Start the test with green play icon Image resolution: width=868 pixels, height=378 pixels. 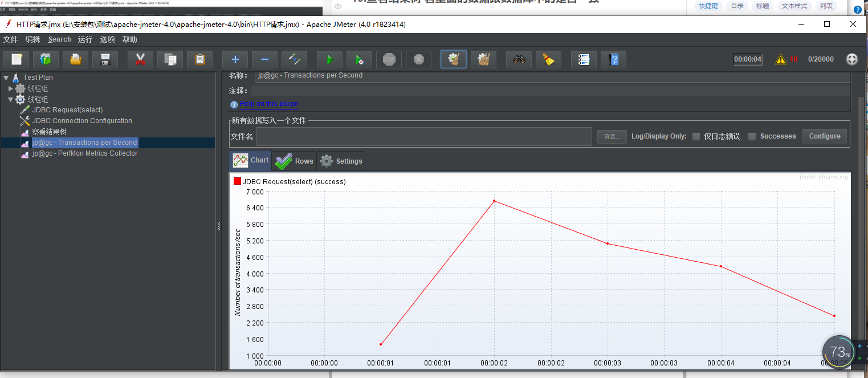coord(329,59)
